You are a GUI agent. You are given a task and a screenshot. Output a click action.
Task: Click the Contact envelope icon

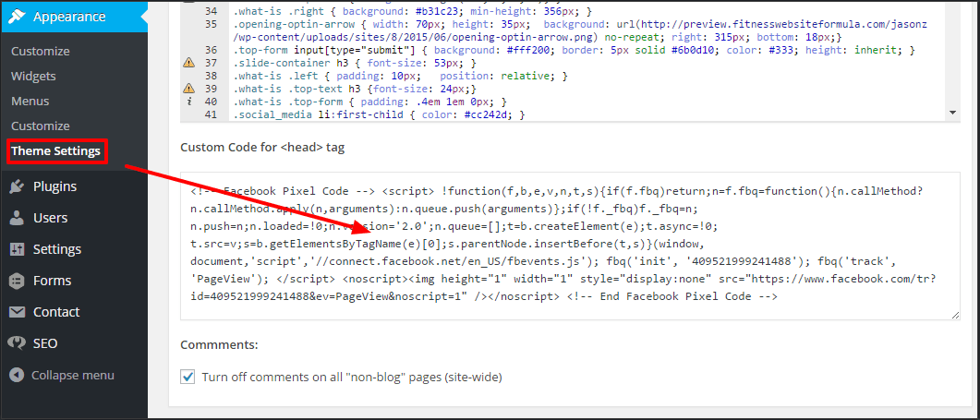click(x=18, y=311)
